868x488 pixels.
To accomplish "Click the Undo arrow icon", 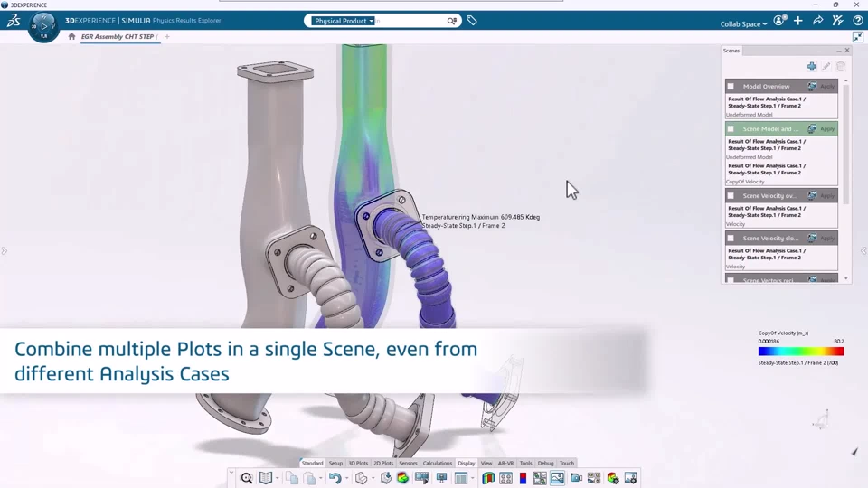I will (x=335, y=478).
